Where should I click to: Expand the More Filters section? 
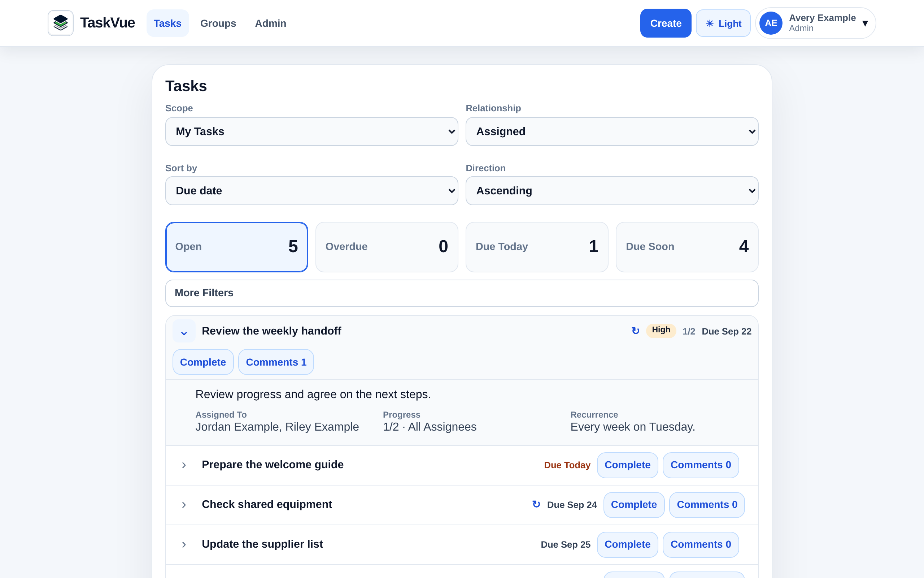pos(462,293)
